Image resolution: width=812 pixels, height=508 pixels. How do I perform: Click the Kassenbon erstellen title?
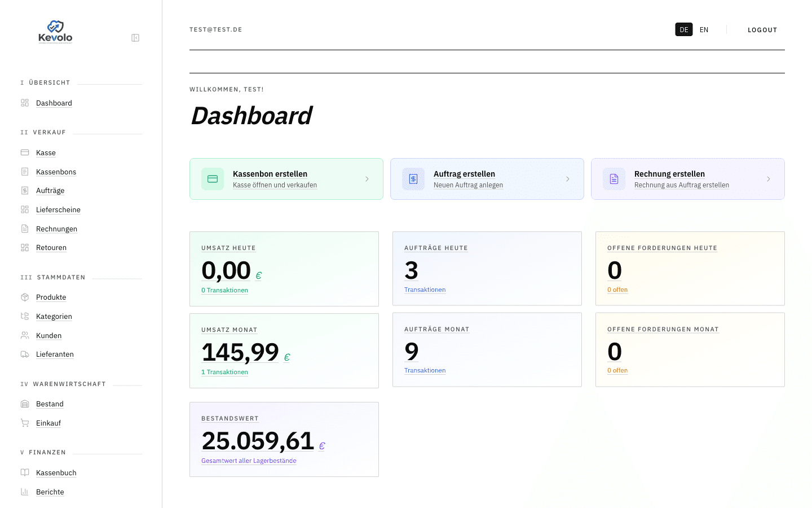[270, 174]
